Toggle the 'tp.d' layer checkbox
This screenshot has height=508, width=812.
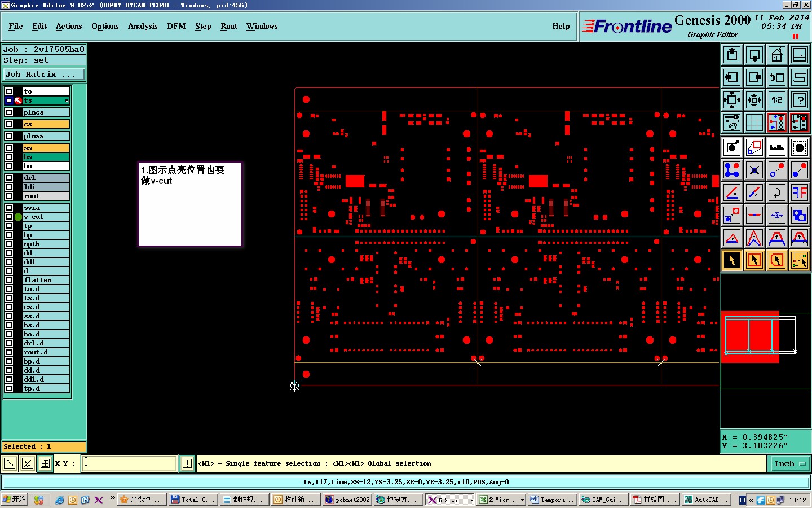coord(9,388)
